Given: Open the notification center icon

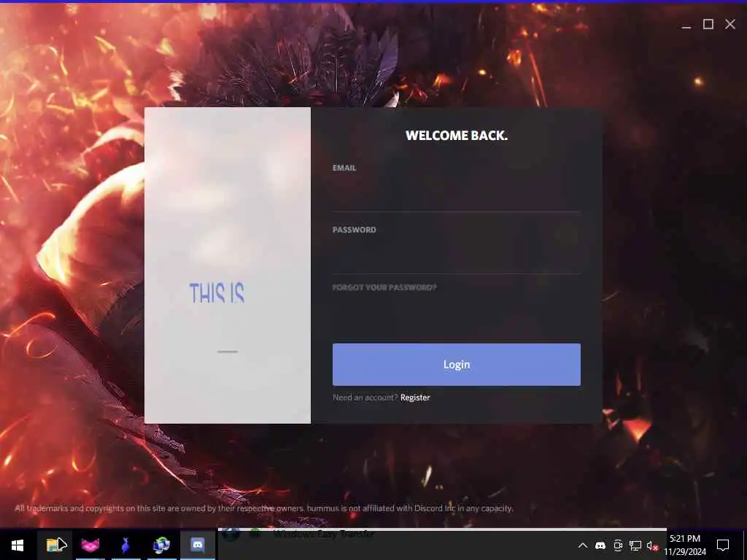Looking at the screenshot, I should pos(723,545).
